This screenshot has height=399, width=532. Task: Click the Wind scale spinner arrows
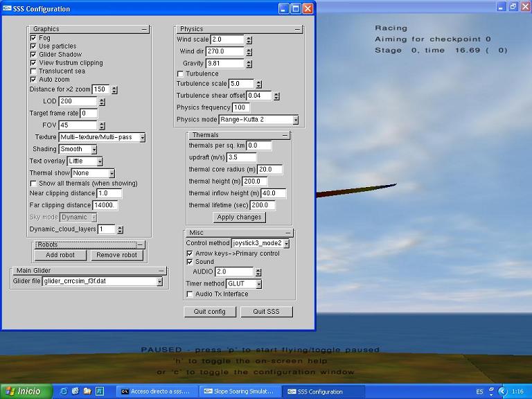[x=249, y=40]
